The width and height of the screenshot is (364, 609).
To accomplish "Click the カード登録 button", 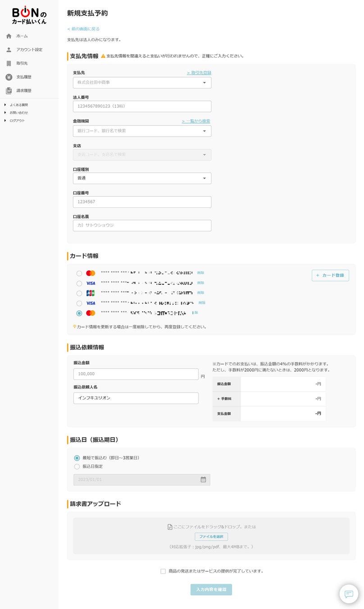I will (330, 275).
